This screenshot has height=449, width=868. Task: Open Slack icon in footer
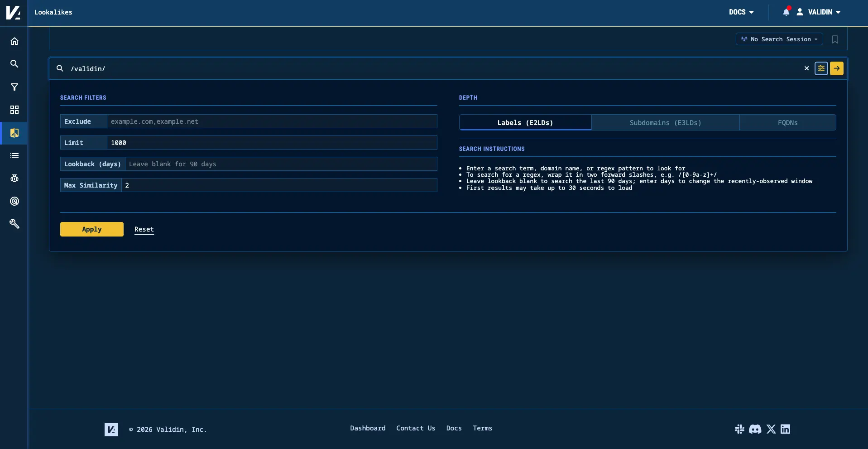pos(739,429)
